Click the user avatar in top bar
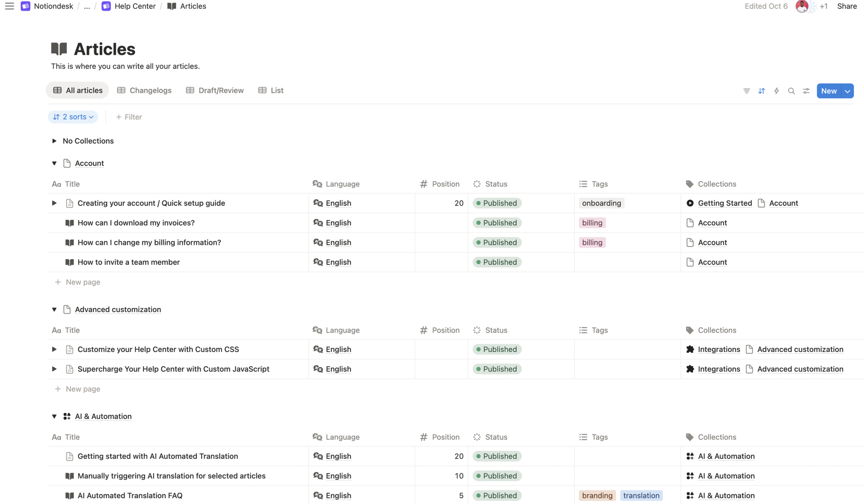 click(802, 6)
